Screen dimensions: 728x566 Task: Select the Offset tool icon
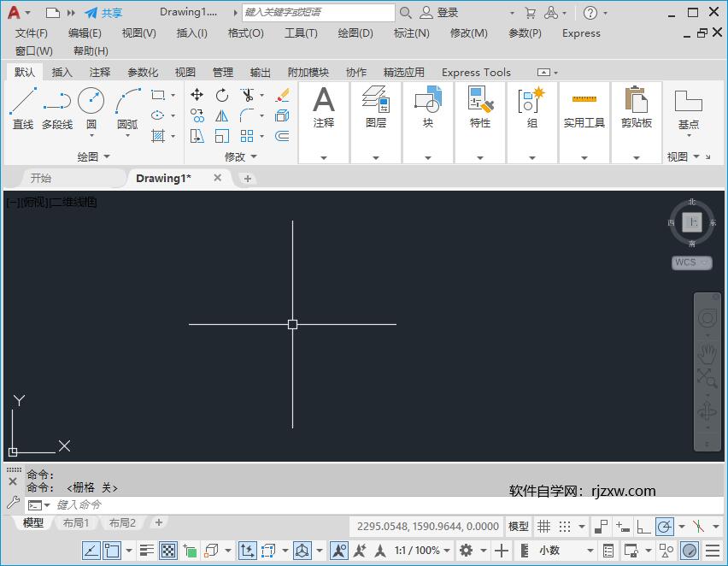click(x=282, y=136)
